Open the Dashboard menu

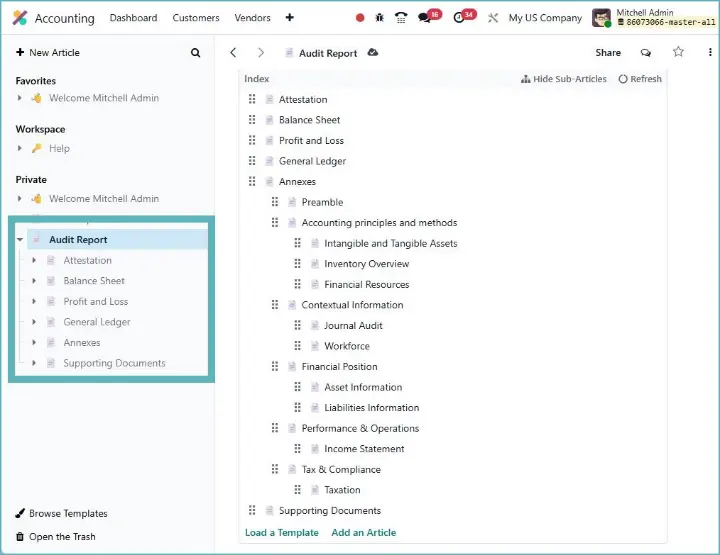(133, 18)
